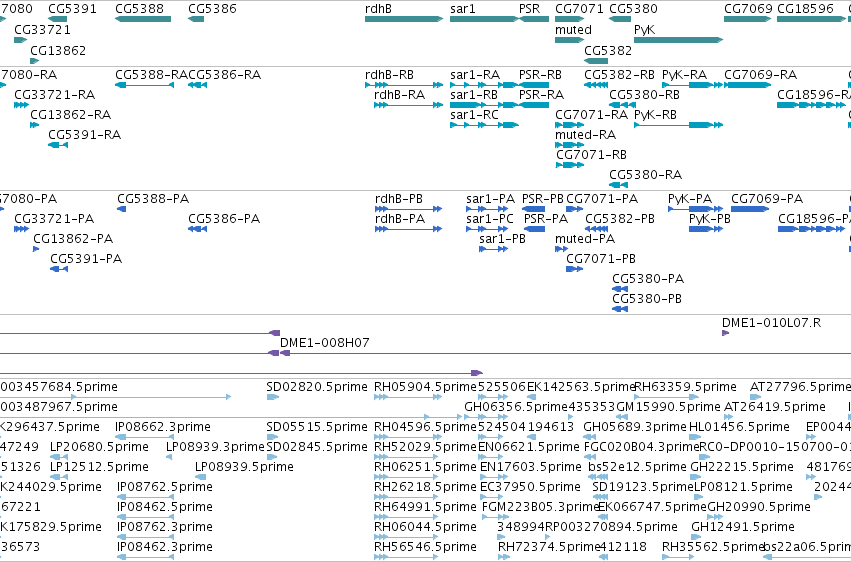Click the CG5380-RA transcript label

coord(645,175)
